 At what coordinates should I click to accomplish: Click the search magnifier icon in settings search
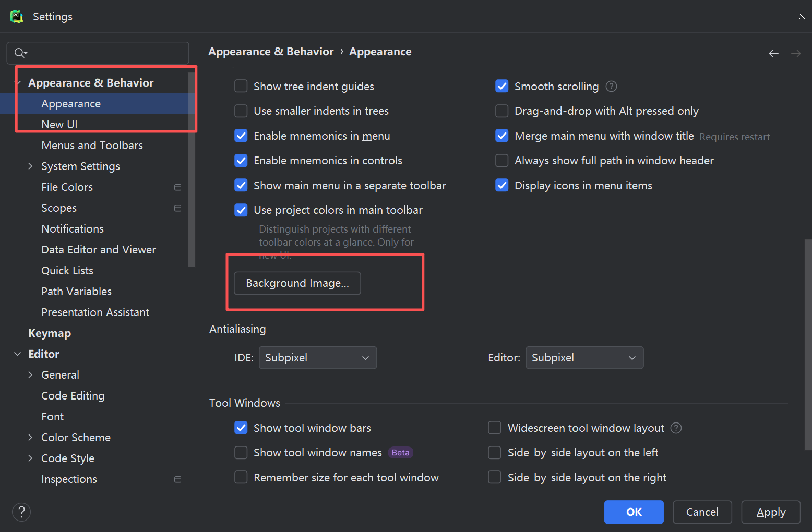pos(20,53)
